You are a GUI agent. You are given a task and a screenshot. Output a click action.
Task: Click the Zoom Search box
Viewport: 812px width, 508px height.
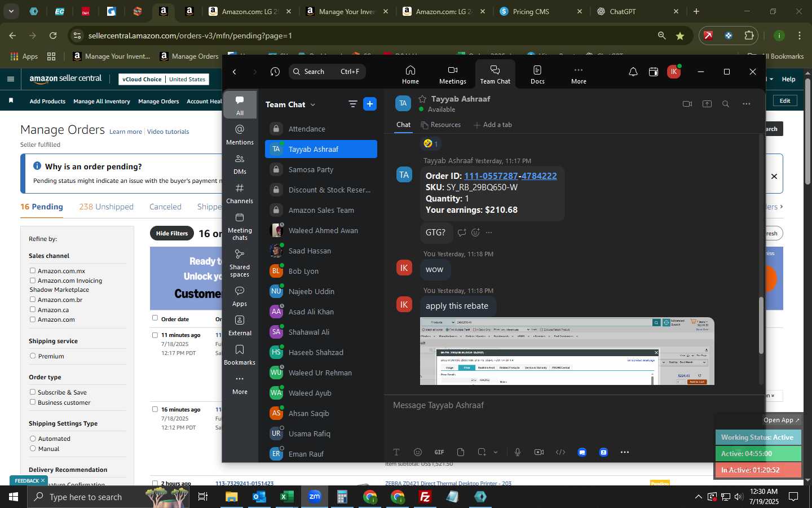(327, 72)
